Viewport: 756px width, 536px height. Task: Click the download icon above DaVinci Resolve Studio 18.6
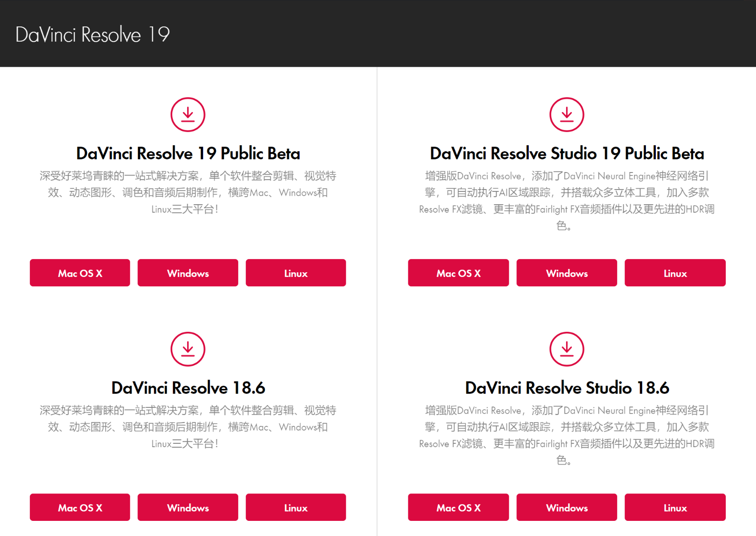coord(567,349)
